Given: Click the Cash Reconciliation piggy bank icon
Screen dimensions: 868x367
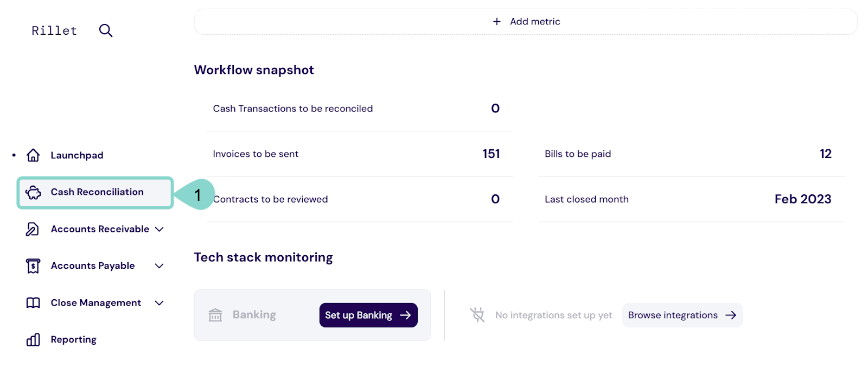Looking at the screenshot, I should click(x=33, y=192).
